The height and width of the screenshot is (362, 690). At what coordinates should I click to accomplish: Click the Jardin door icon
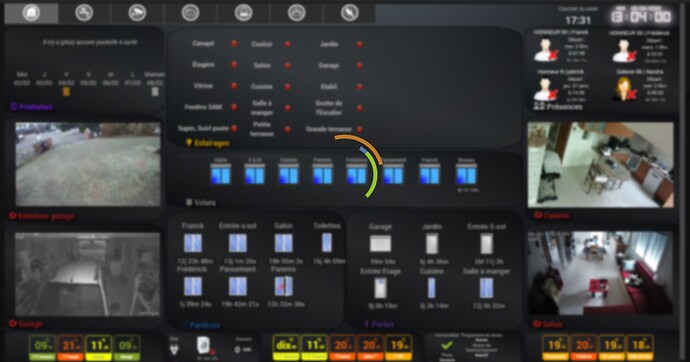click(x=432, y=244)
